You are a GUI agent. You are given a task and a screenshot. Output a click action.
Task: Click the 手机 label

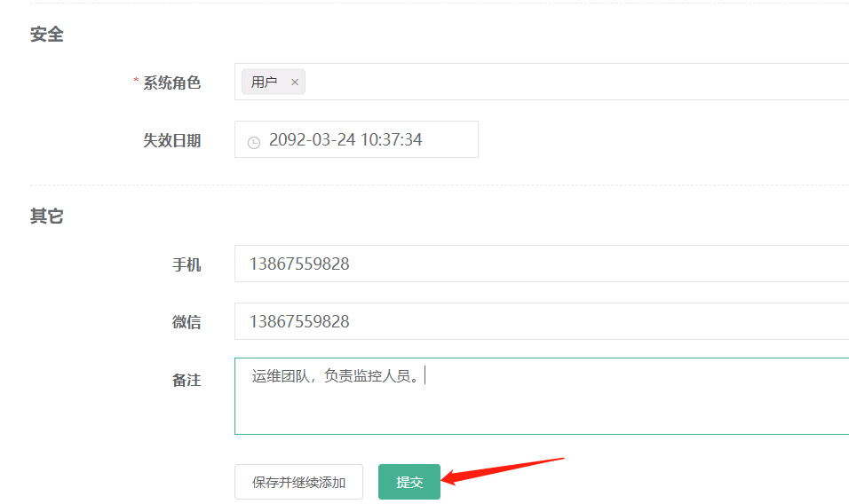point(186,265)
